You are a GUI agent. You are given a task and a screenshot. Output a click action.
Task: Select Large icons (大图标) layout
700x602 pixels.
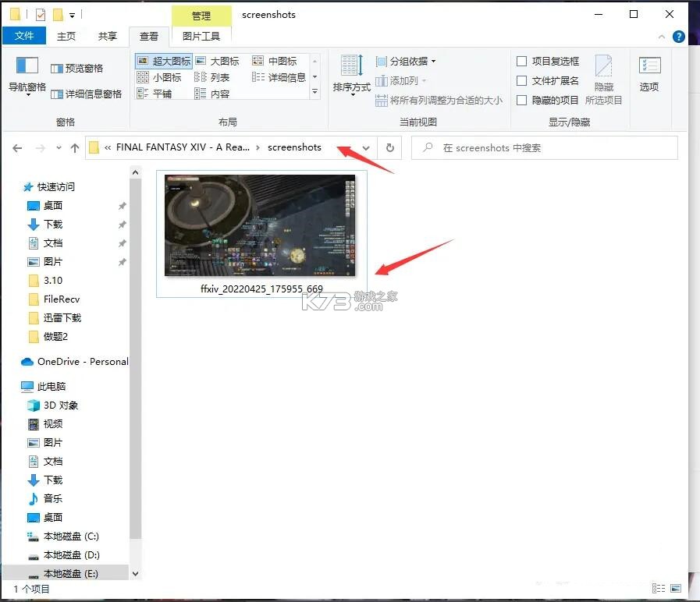click(218, 61)
